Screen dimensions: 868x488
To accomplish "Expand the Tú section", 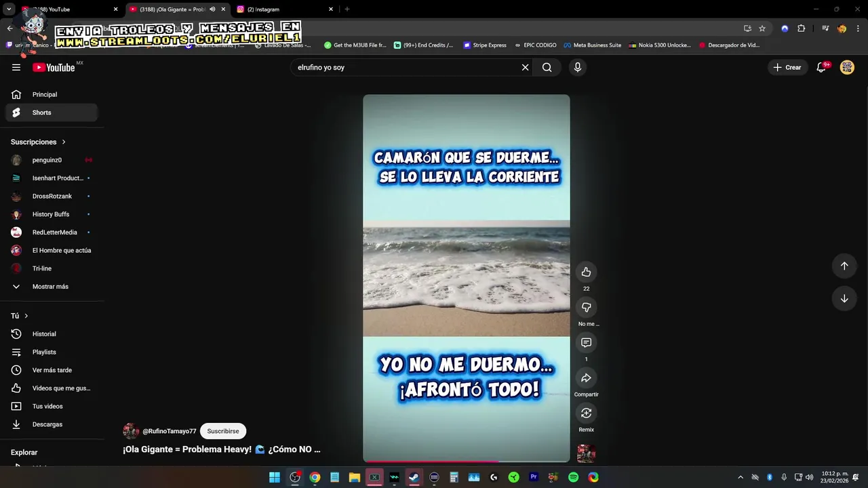I will tap(20, 316).
